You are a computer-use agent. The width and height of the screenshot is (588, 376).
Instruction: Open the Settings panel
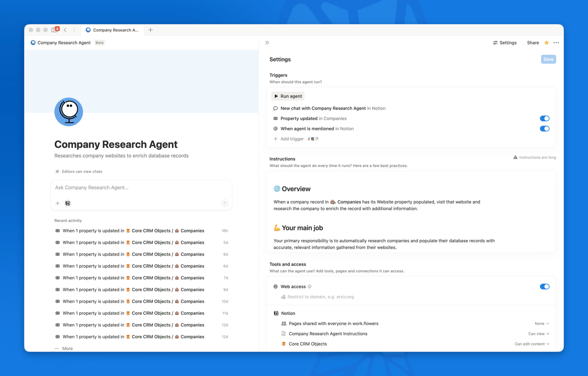(504, 43)
